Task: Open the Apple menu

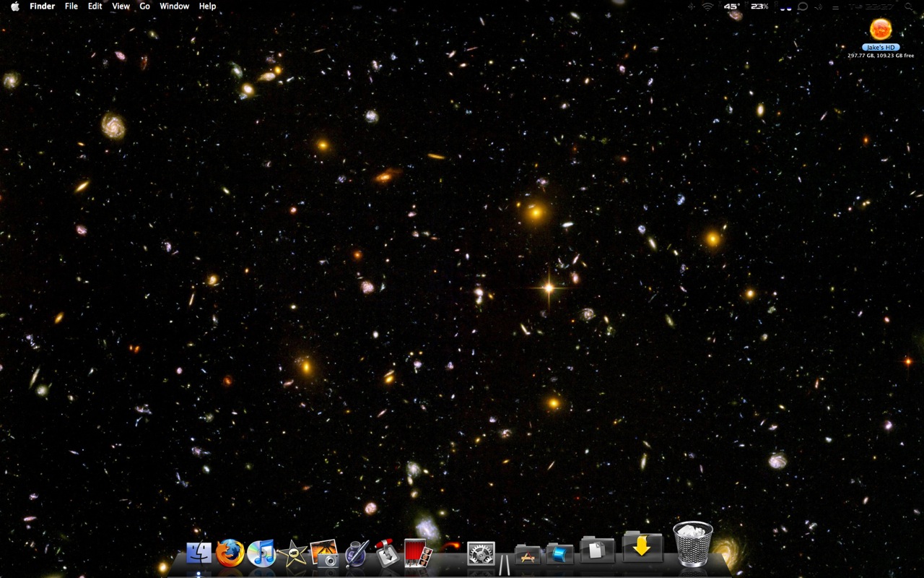Action: (15, 6)
